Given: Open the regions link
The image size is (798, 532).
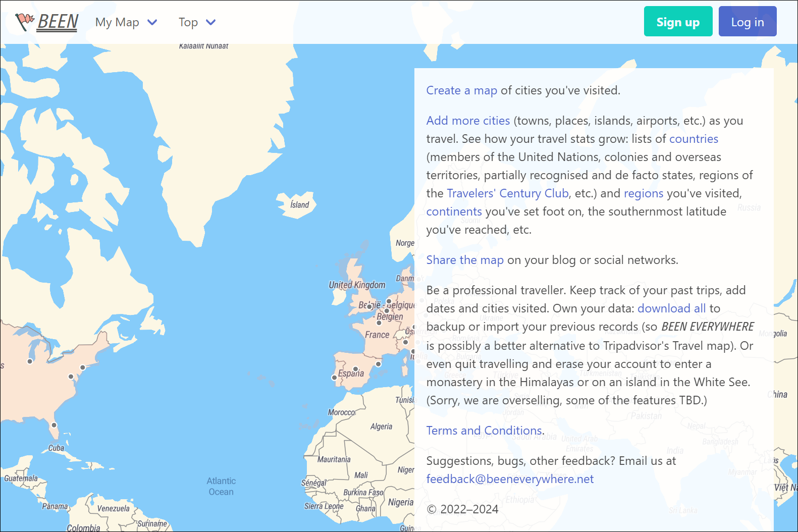Looking at the screenshot, I should pyautogui.click(x=644, y=193).
